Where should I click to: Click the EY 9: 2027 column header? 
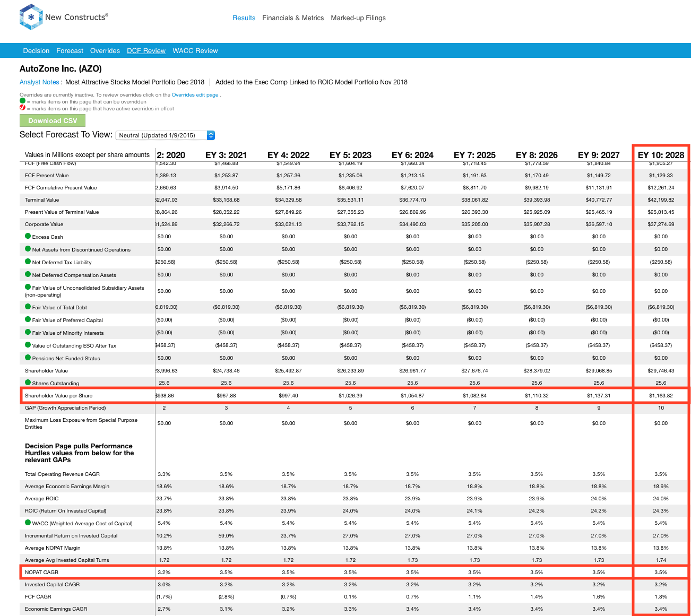(599, 155)
